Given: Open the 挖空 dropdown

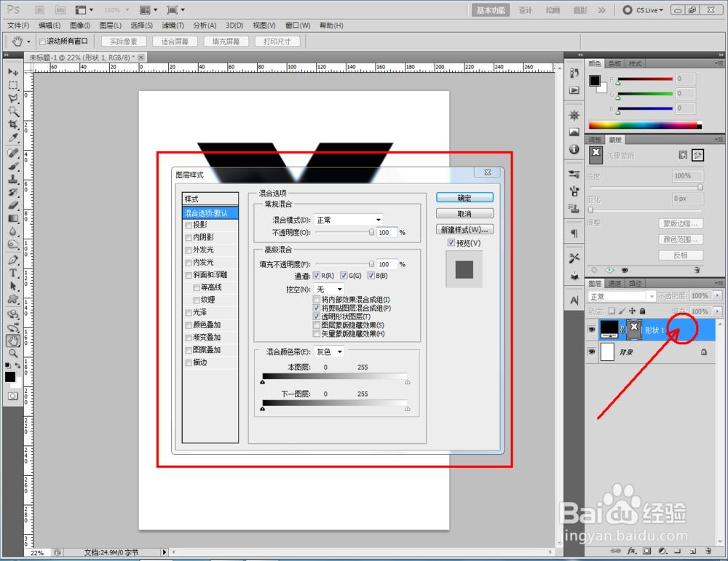Looking at the screenshot, I should tap(329, 289).
